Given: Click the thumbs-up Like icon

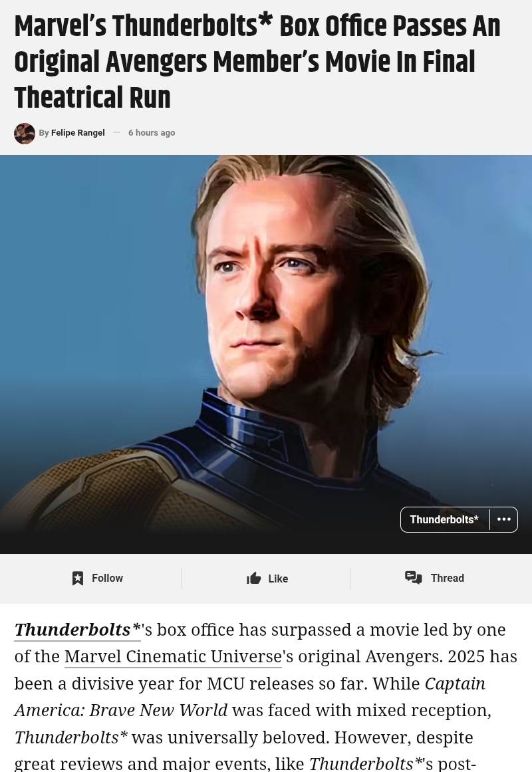Looking at the screenshot, I should [253, 578].
